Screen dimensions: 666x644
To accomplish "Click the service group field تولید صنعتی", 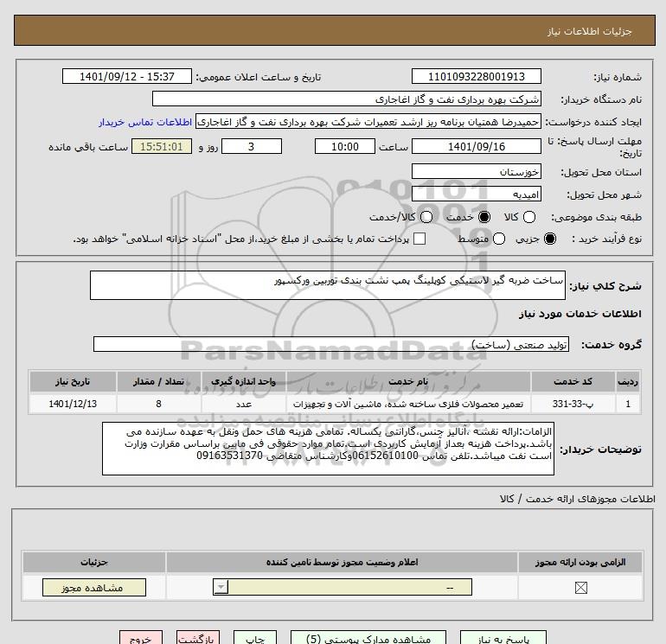I will coord(331,344).
